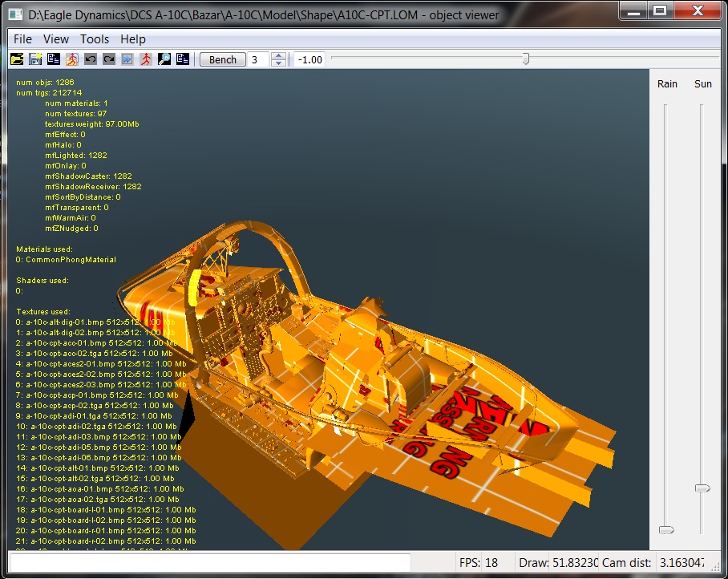Click the document list icon beside the Save icon
728x579 pixels.
54,59
